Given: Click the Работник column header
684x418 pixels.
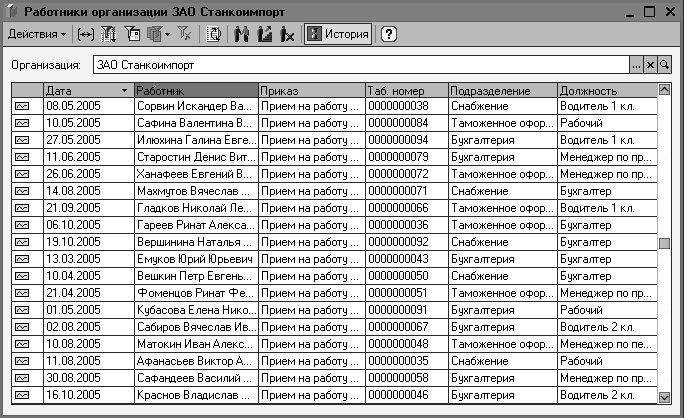Looking at the screenshot, I should coord(196,90).
